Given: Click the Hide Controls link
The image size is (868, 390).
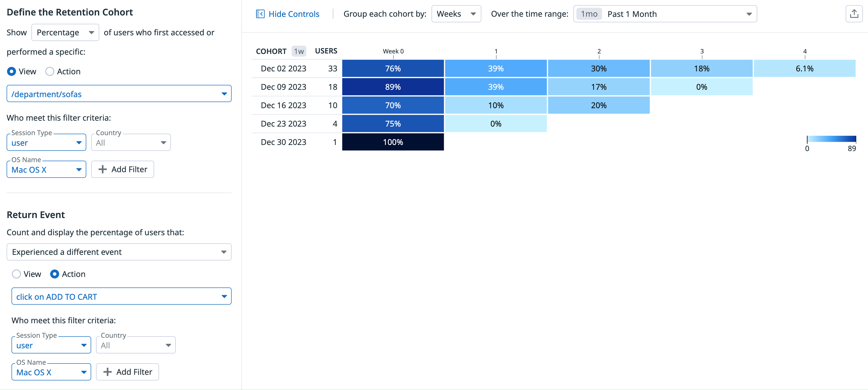Looking at the screenshot, I should tap(294, 14).
